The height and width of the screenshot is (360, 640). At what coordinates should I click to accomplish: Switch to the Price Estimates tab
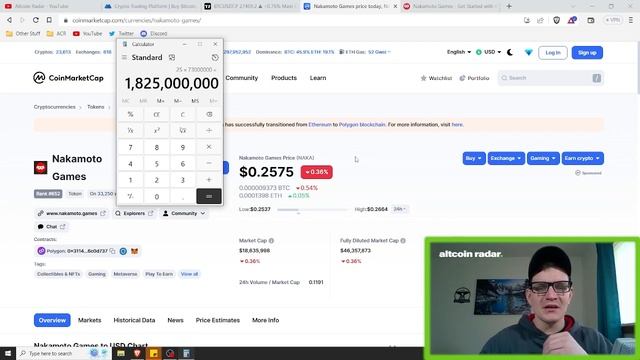[218, 320]
